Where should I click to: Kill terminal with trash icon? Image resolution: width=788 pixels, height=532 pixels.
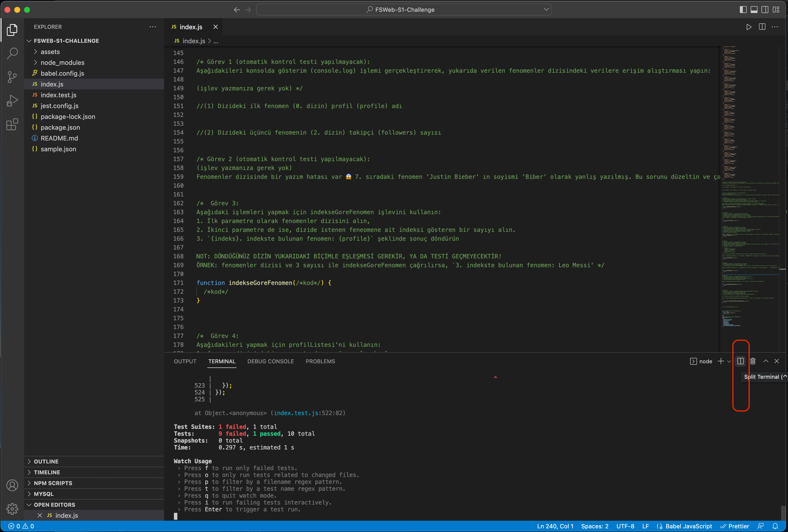click(753, 361)
